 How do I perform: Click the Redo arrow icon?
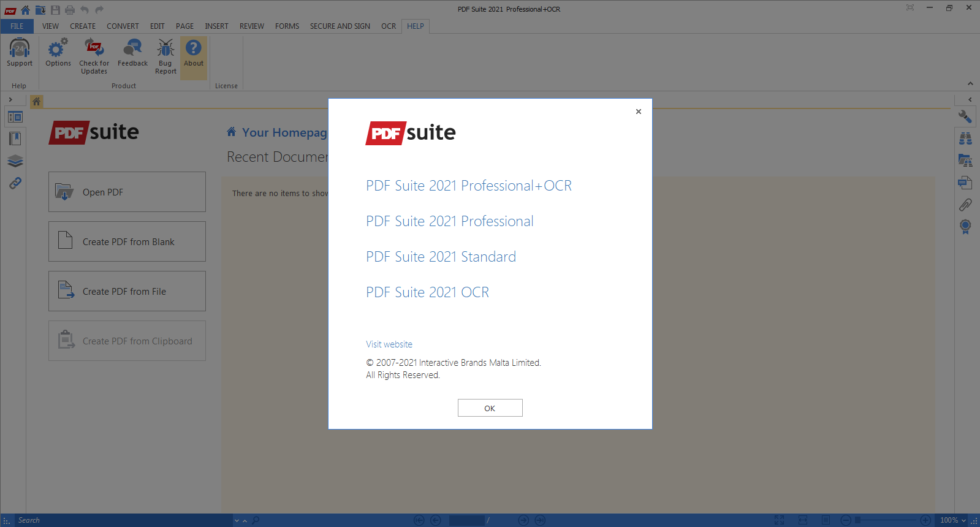click(99, 9)
